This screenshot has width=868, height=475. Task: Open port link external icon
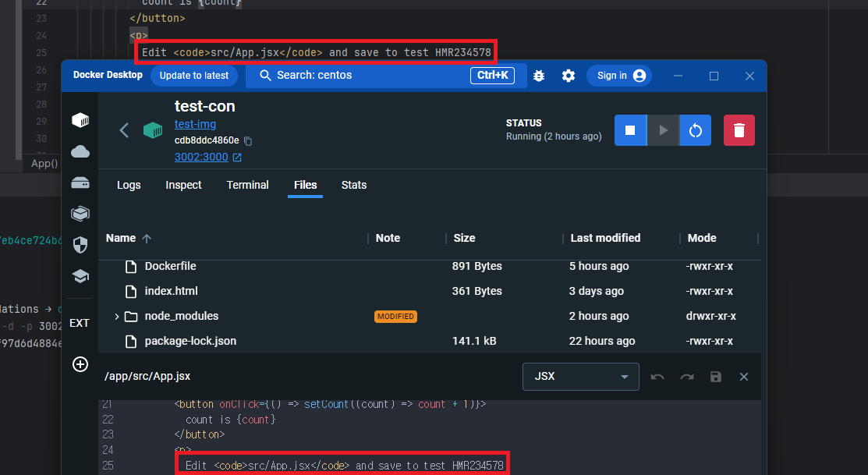click(237, 158)
